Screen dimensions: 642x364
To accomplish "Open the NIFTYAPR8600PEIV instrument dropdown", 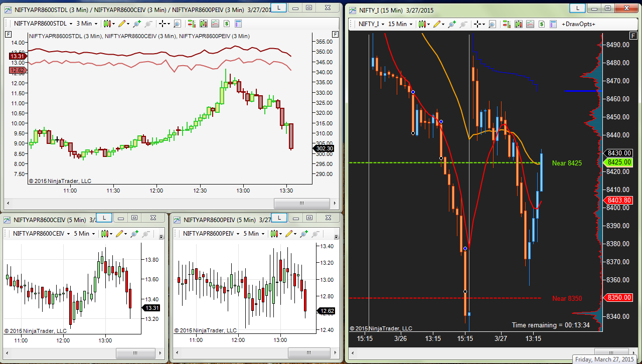I will (211, 234).
